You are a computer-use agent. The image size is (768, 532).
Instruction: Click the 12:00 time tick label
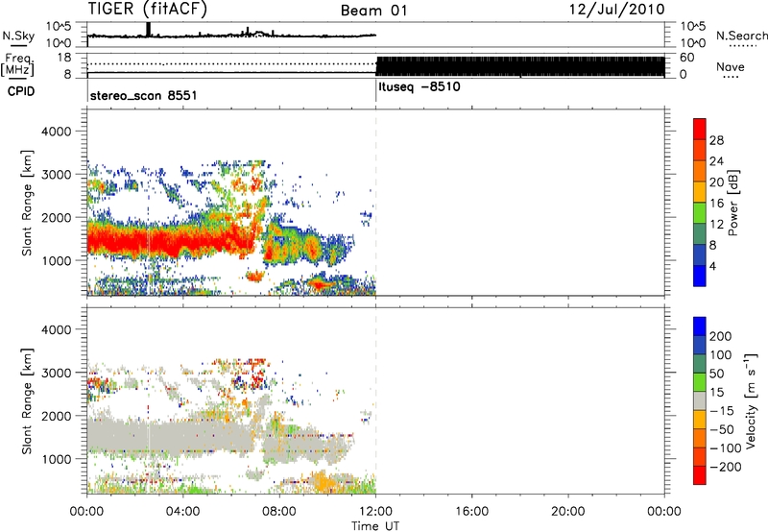(375, 512)
